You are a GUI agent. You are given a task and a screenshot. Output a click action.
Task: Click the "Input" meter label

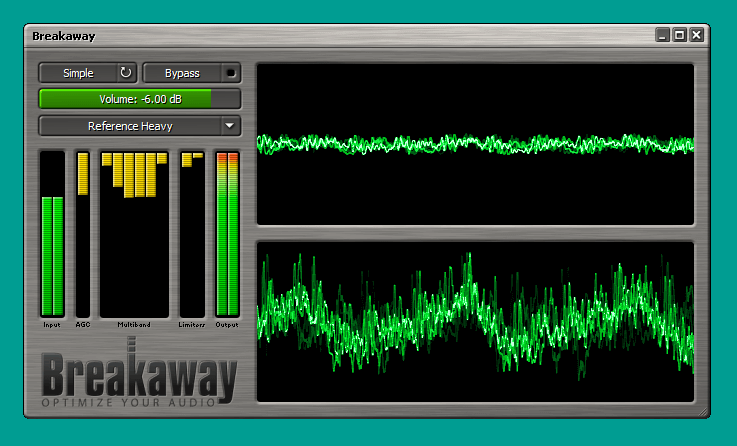(x=52, y=325)
